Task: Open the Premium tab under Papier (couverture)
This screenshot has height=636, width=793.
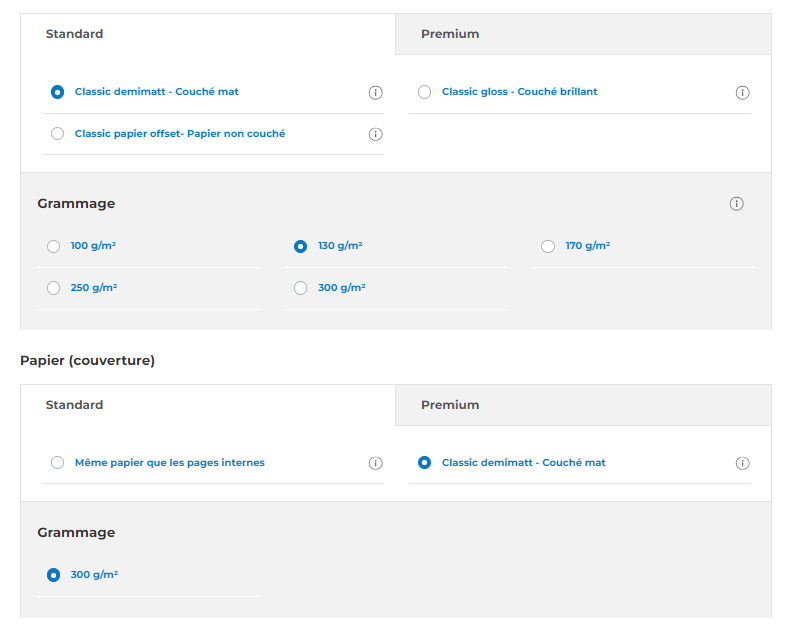Action: [583, 405]
